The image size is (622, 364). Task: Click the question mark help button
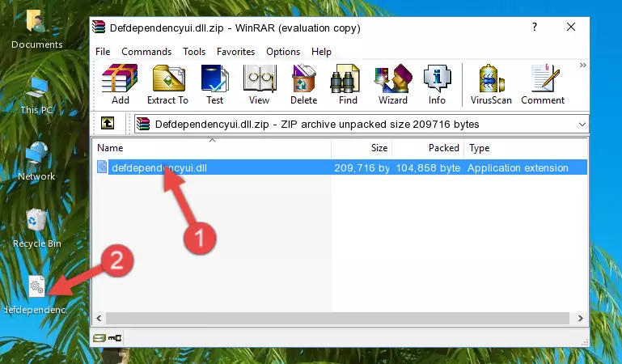click(535, 27)
